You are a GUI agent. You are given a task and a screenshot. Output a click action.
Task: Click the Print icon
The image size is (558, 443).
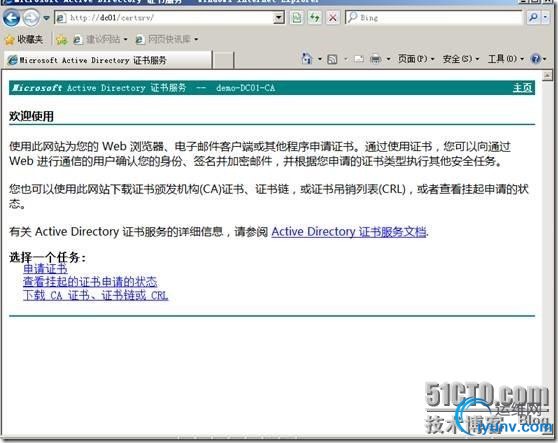coord(375,59)
